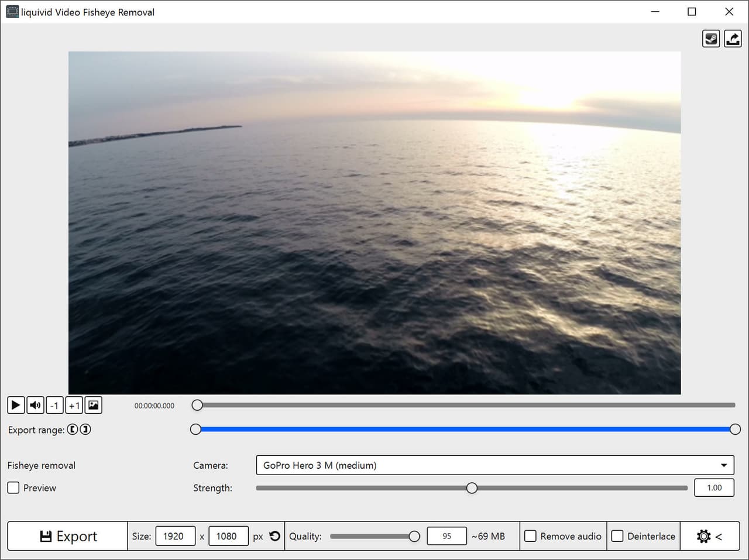Viewport: 749px width, 560px height.
Task: Click the width field showing 1920
Action: pos(176,536)
